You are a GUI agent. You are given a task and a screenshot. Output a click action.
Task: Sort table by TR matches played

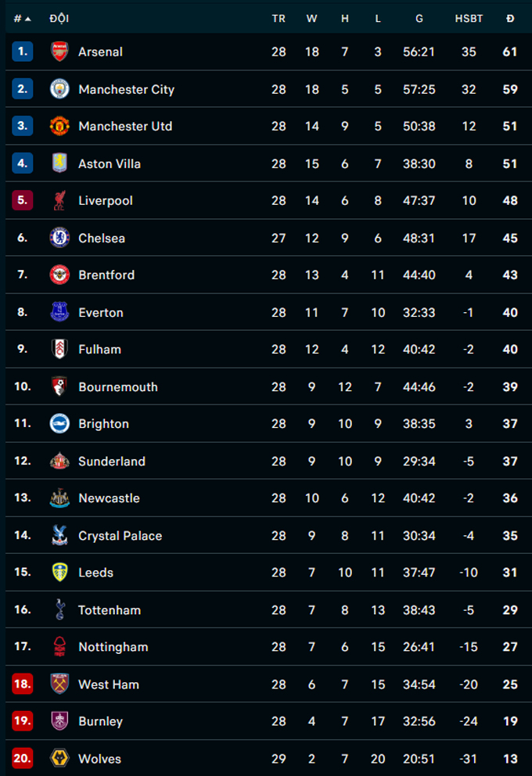pos(279,19)
